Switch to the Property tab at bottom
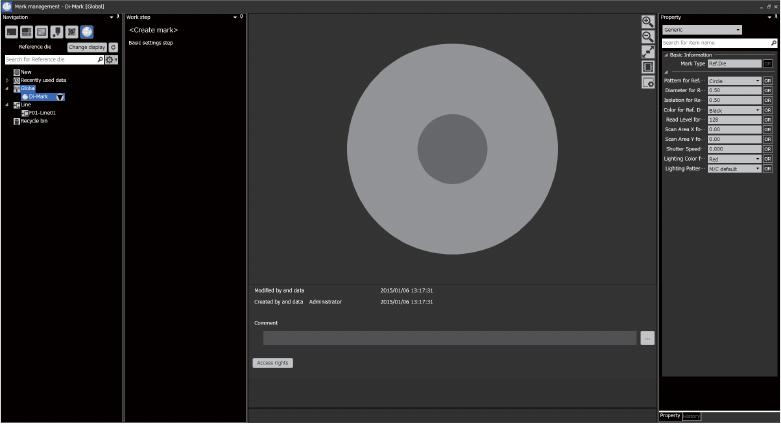Screen dimensions: 781x438 [x=670, y=416]
